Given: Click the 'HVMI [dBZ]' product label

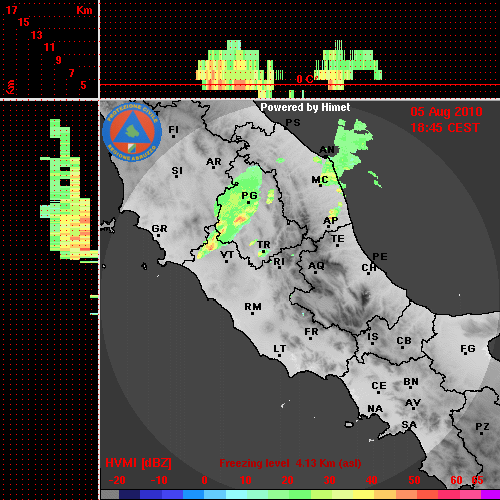Looking at the screenshot, I should (x=138, y=463).
